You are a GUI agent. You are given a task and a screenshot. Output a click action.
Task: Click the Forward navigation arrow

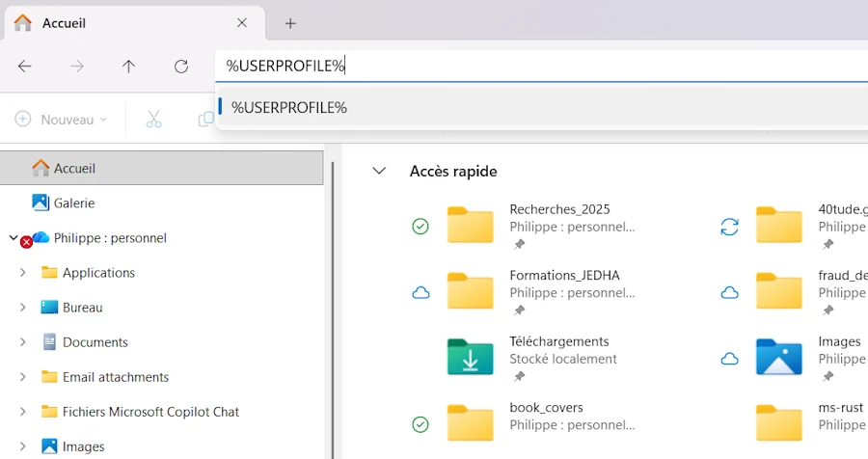[x=77, y=67]
